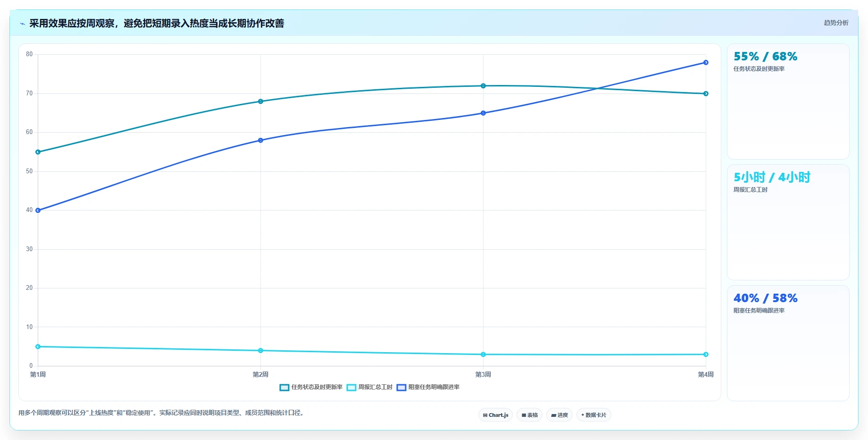Click the y-axis label 10
The image size is (868, 440).
pos(29,327)
